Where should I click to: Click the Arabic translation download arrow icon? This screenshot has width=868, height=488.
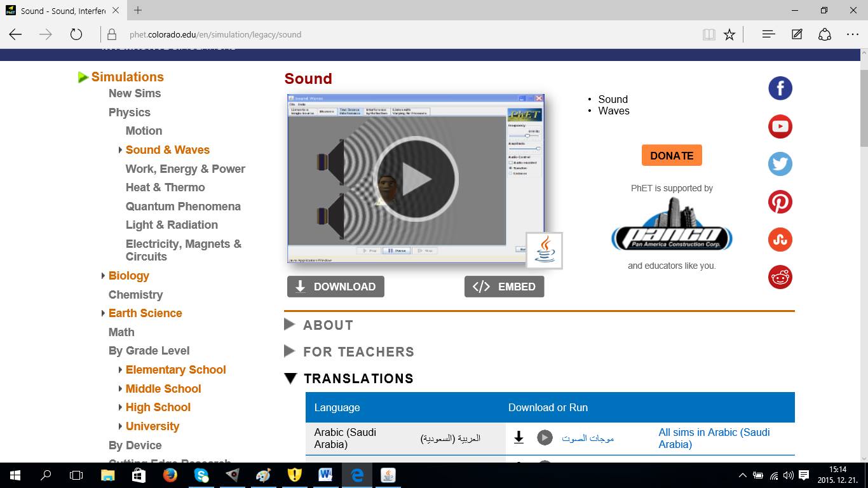pos(519,437)
